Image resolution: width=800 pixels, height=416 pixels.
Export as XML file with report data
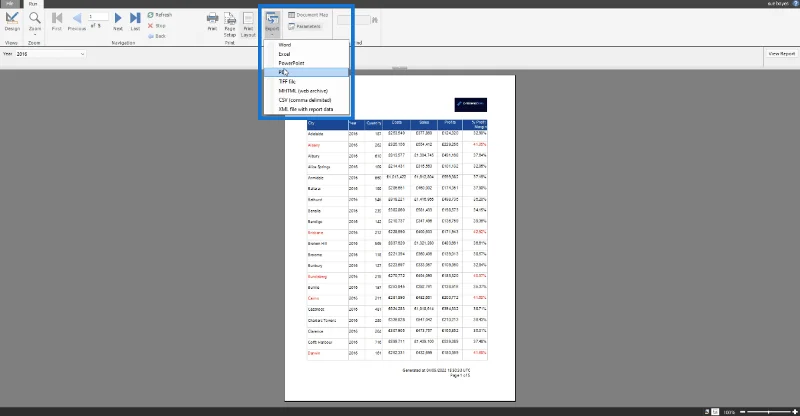pyautogui.click(x=306, y=109)
